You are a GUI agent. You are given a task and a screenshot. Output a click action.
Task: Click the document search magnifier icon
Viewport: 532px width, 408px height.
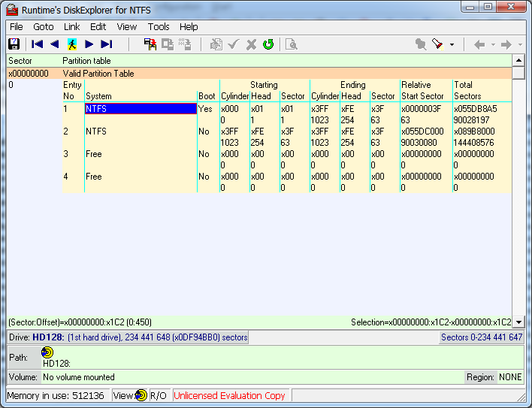[x=291, y=44]
